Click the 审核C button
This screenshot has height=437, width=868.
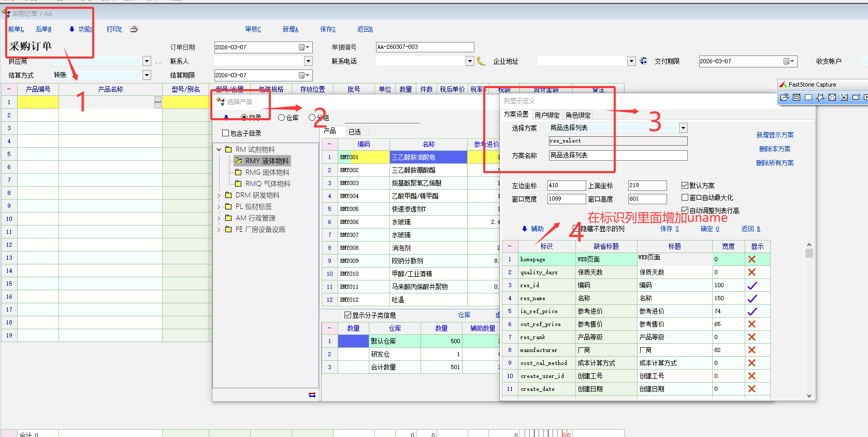click(x=253, y=29)
